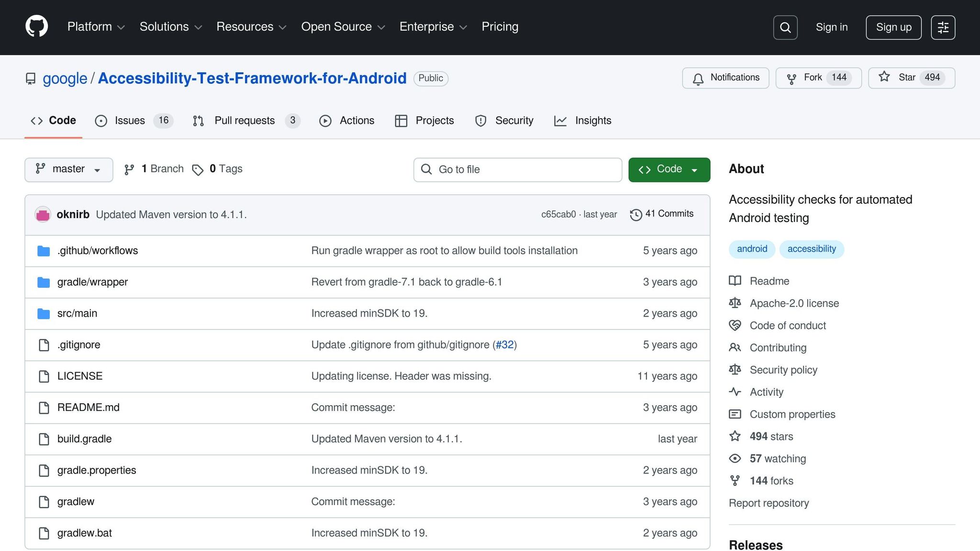Switch to the Issues tab

tap(129, 121)
